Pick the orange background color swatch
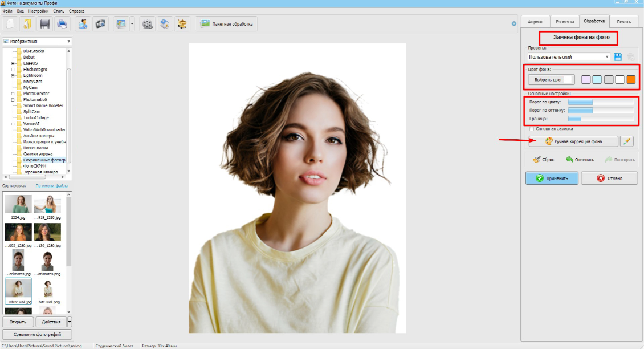The image size is (644, 349). click(x=631, y=79)
